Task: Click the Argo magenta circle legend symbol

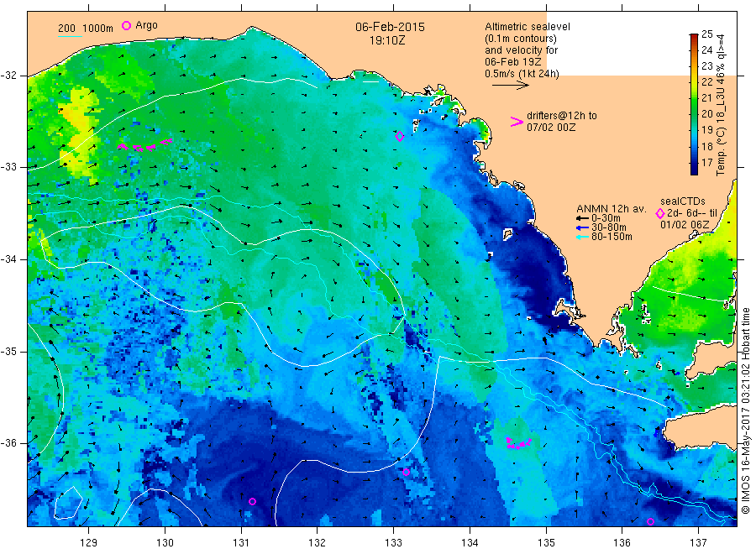Action: point(126,25)
